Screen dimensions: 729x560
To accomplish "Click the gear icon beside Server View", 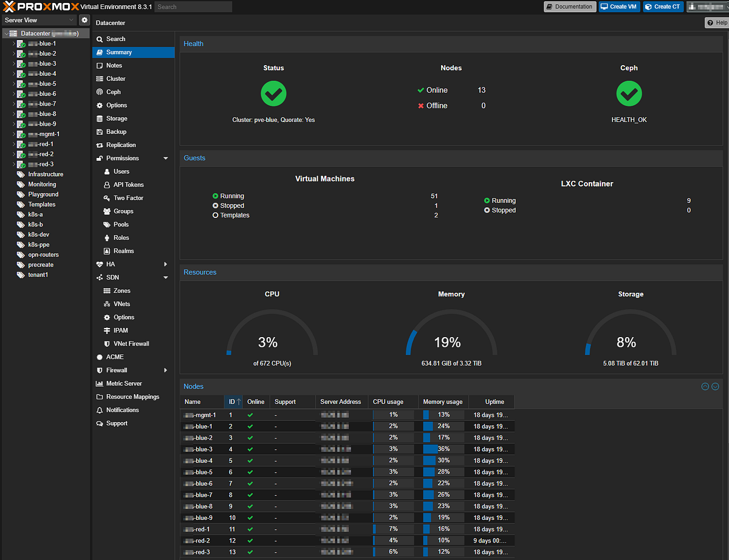I will coord(84,20).
